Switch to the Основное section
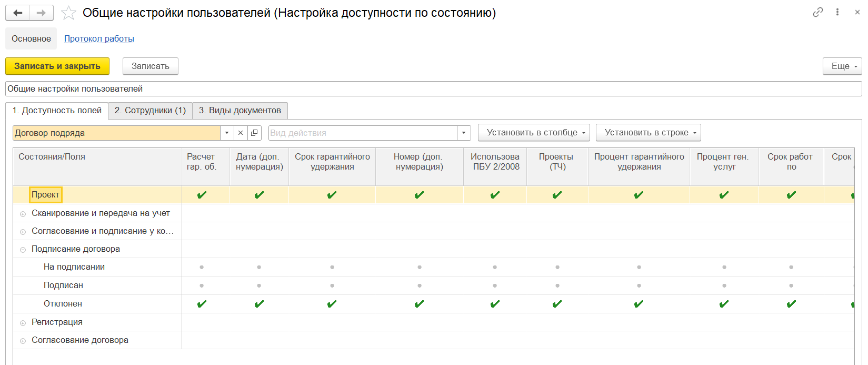The width and height of the screenshot is (868, 365). (31, 38)
